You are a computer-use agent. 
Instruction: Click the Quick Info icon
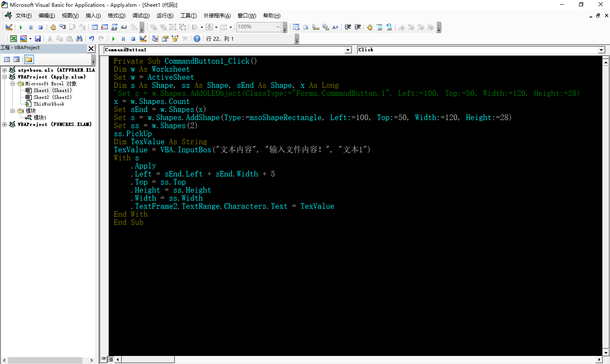[x=316, y=27]
